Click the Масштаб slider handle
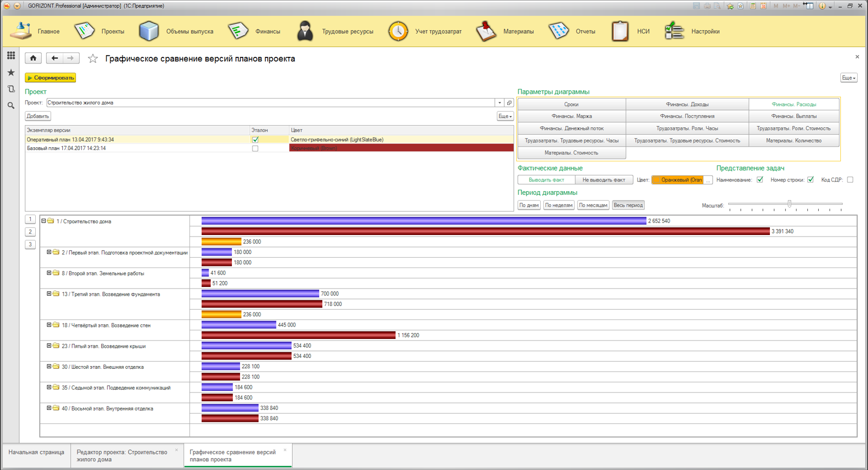 click(789, 204)
